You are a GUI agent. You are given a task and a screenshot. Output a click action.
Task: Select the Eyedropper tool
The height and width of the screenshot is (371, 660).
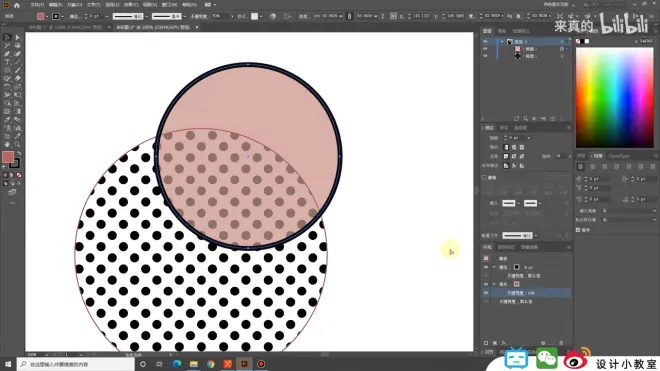click(x=7, y=120)
